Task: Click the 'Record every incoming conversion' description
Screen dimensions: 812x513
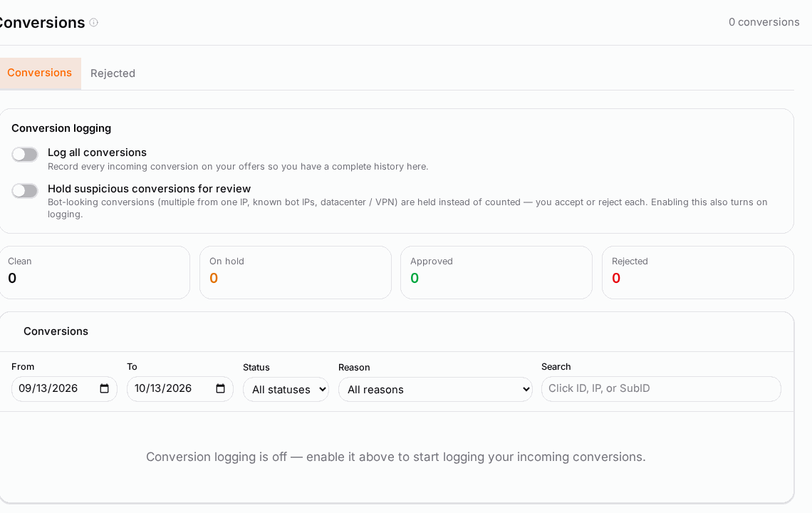Action: pyautogui.click(x=238, y=166)
